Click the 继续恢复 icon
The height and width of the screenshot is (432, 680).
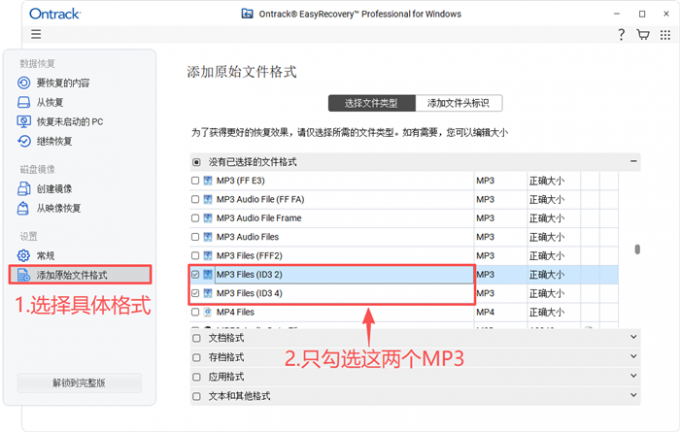point(23,141)
